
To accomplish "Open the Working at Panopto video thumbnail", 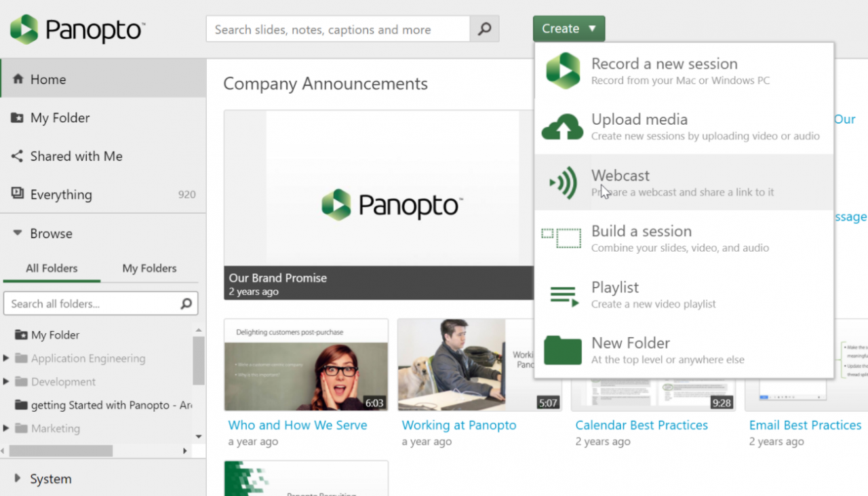I will [479, 365].
